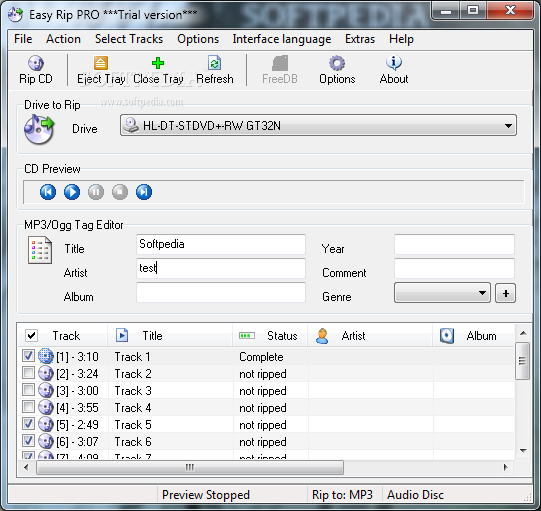The width and height of the screenshot is (541, 511).
Task: Uncheck track [6] - 3:07 checkbox
Action: [x=28, y=441]
